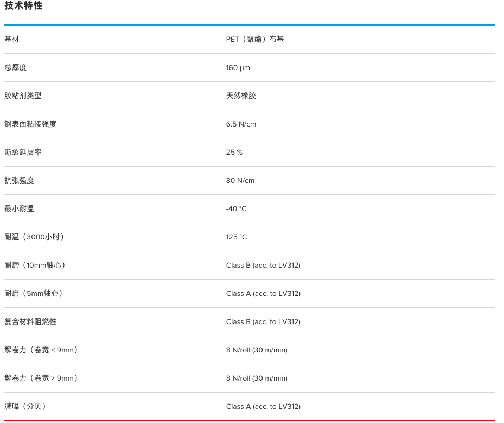
Task: Click the PET（聚酯）布基 value
Action: [255, 39]
